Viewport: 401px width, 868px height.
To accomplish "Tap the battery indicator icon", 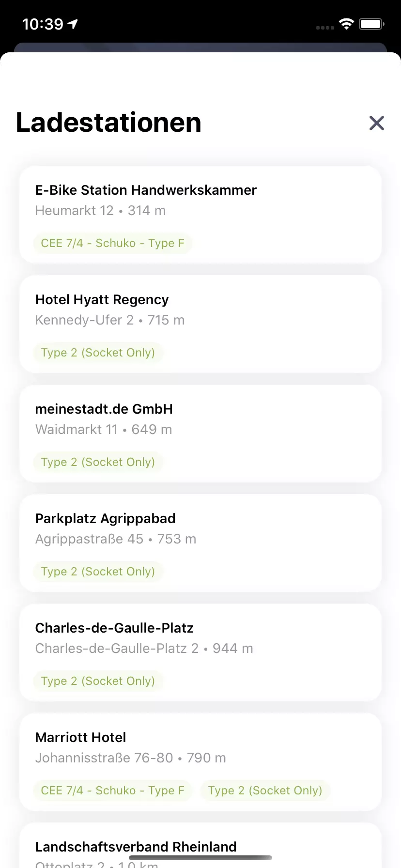I will (x=371, y=24).
